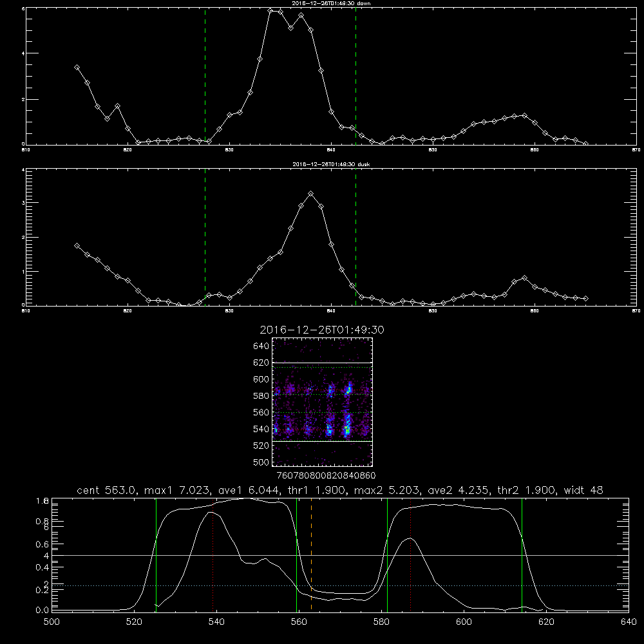Screen dimensions: 644x644
Task: Click the left green dashed line in the dawn plot
Action: [x=205, y=76]
